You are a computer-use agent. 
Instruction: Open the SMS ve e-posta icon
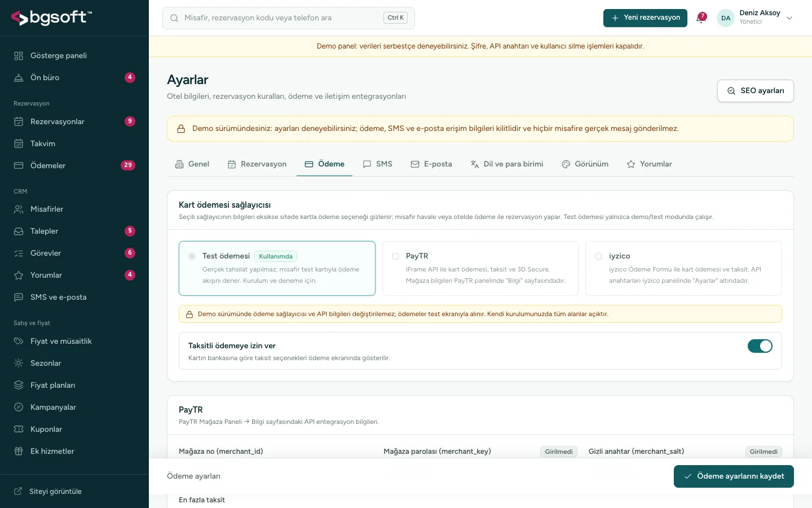tap(19, 297)
